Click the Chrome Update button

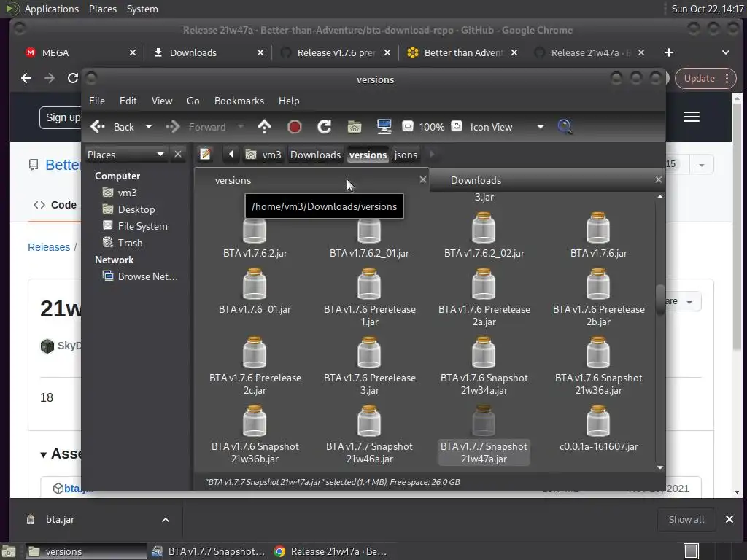[x=705, y=78]
